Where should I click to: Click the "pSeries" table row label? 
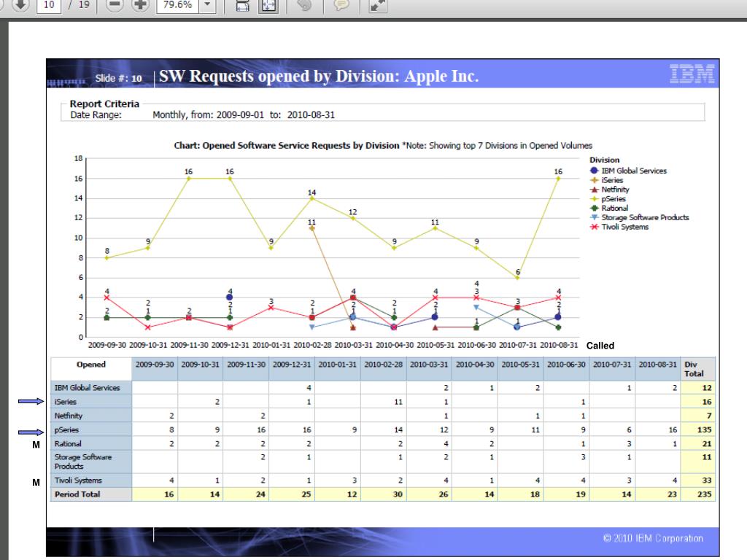click(x=66, y=430)
